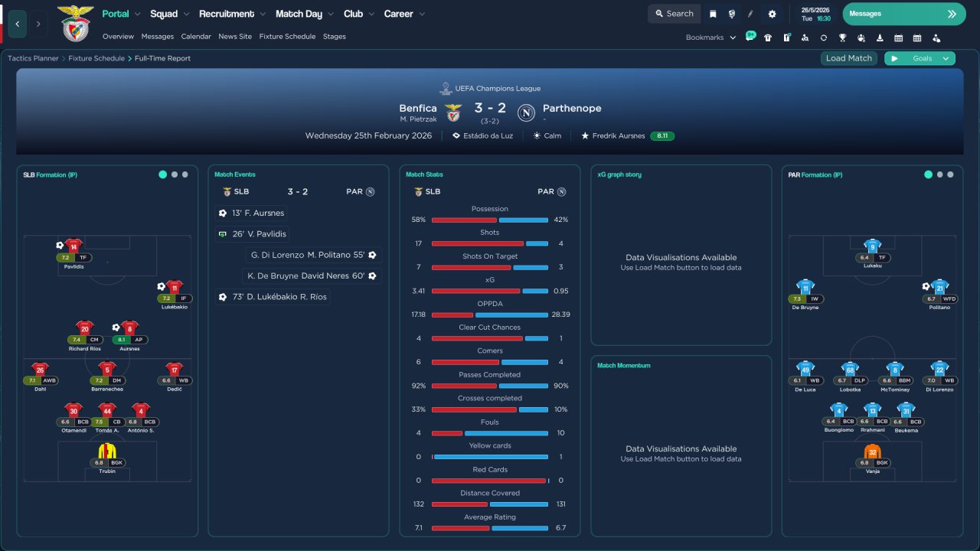The width and height of the screenshot is (980, 551).
Task: Open Messages in the Portal sub-navigation
Action: point(158,37)
